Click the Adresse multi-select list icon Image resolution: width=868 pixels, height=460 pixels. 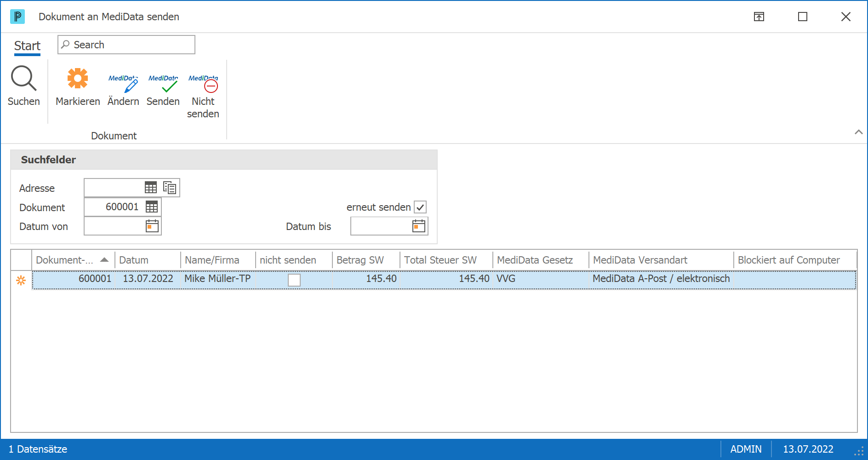tap(170, 188)
